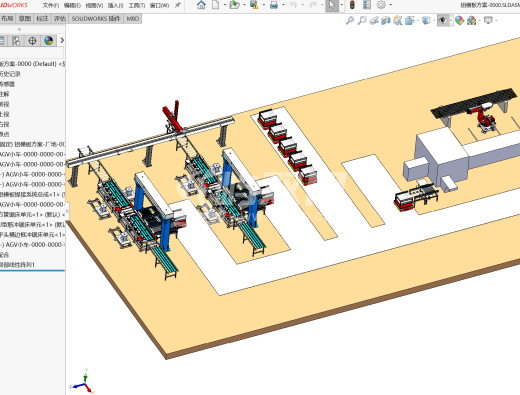The width and height of the screenshot is (520, 395).
Task: Expand the New document dropdown arrow
Action: (x=225, y=5)
